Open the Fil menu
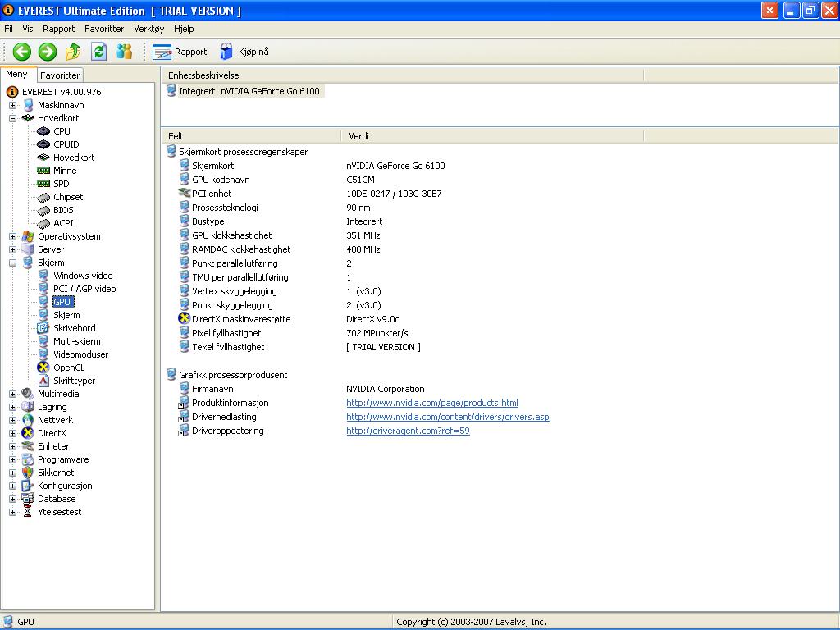 click(8, 29)
